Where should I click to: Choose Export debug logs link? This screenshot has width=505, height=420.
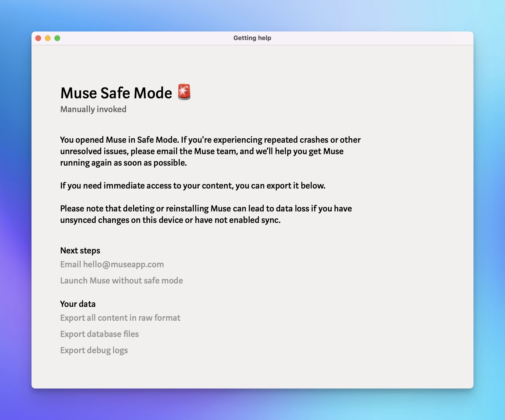[x=94, y=350]
